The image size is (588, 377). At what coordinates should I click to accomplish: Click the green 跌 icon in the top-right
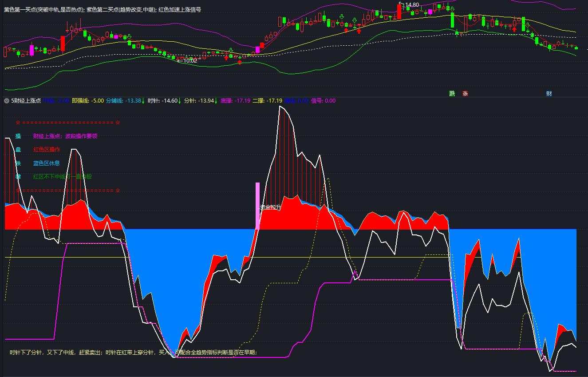(x=452, y=93)
